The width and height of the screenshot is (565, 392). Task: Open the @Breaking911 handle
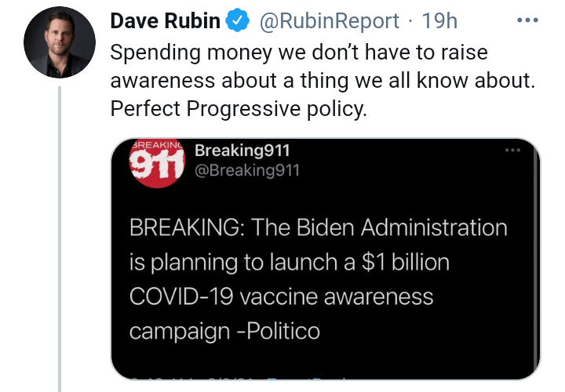(x=246, y=170)
